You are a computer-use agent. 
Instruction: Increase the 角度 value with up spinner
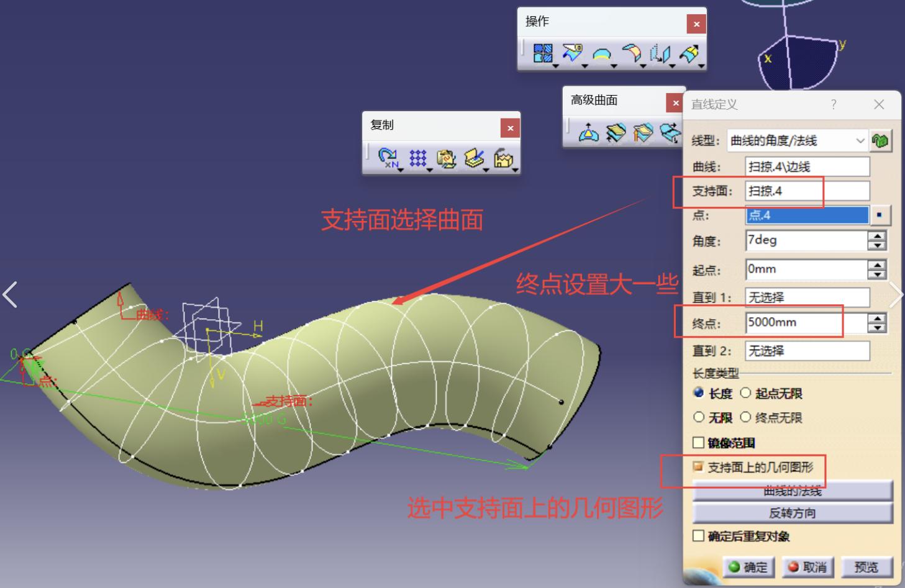tap(876, 236)
